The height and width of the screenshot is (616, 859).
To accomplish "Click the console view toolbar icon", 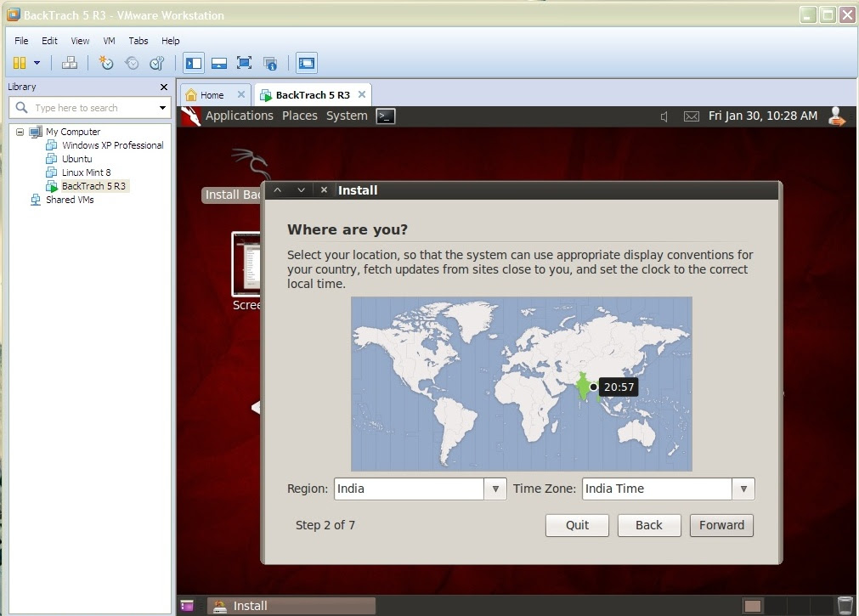I will (307, 63).
